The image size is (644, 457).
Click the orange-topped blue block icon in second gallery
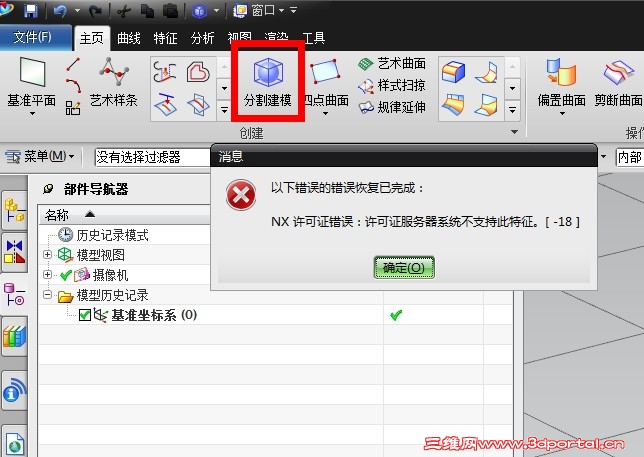[453, 72]
